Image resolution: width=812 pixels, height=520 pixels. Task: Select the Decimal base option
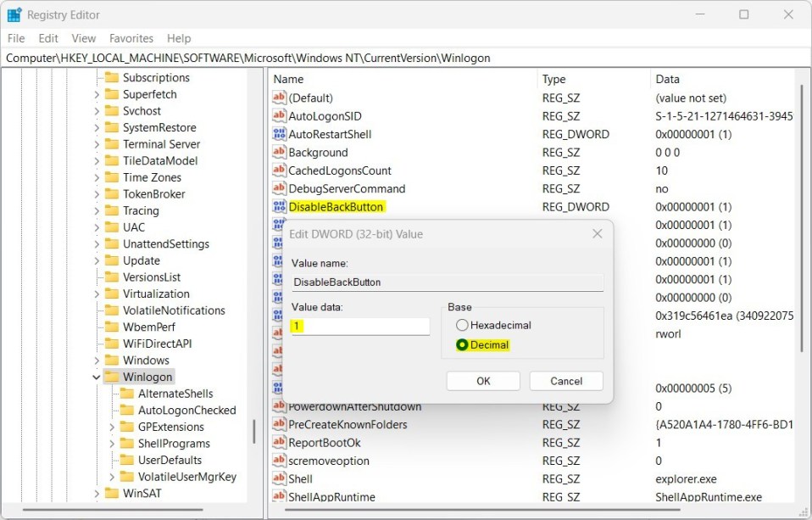coord(482,344)
